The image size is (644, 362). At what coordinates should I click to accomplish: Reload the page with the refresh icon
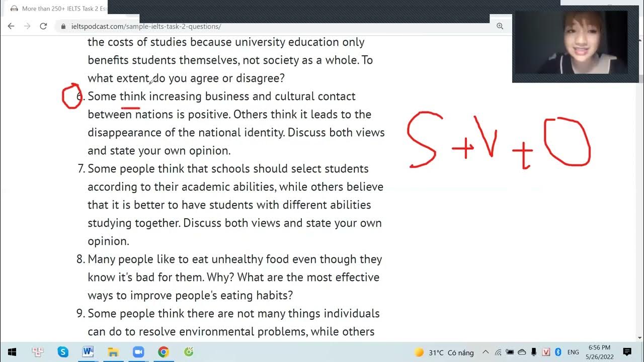point(43,26)
